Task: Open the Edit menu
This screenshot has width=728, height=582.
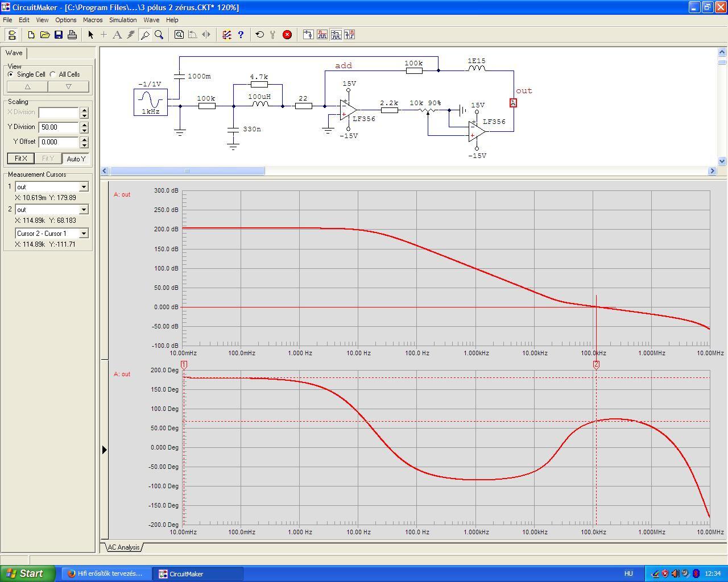Action: tap(24, 20)
